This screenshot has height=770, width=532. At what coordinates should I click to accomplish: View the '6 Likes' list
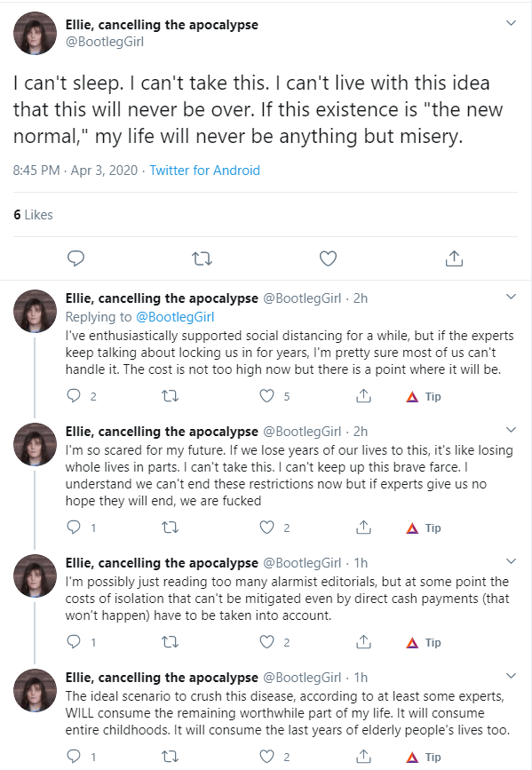pyautogui.click(x=33, y=215)
